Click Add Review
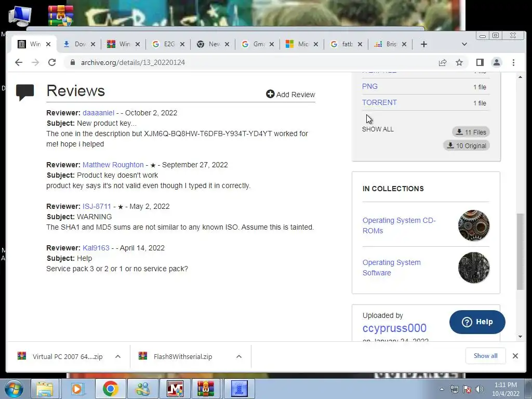Viewport: 532px width, 399px height. 291,95
